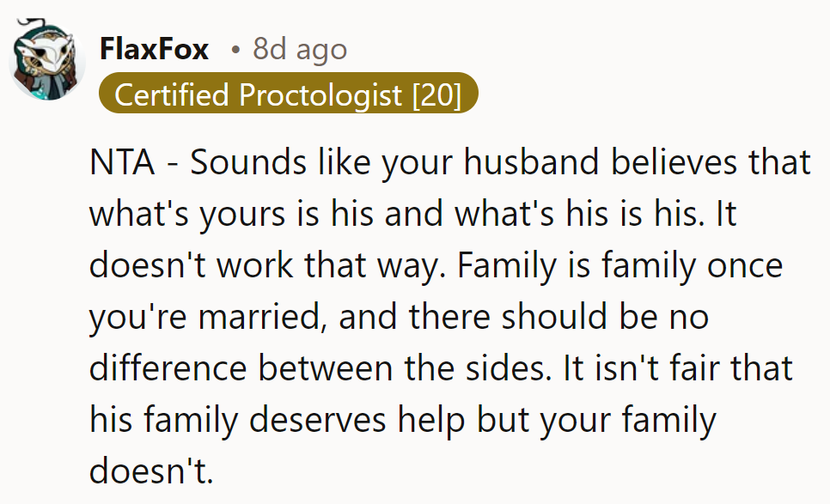The width and height of the screenshot is (830, 504).
Task: Click the text 'It isn't fair that'
Action: pos(678,368)
